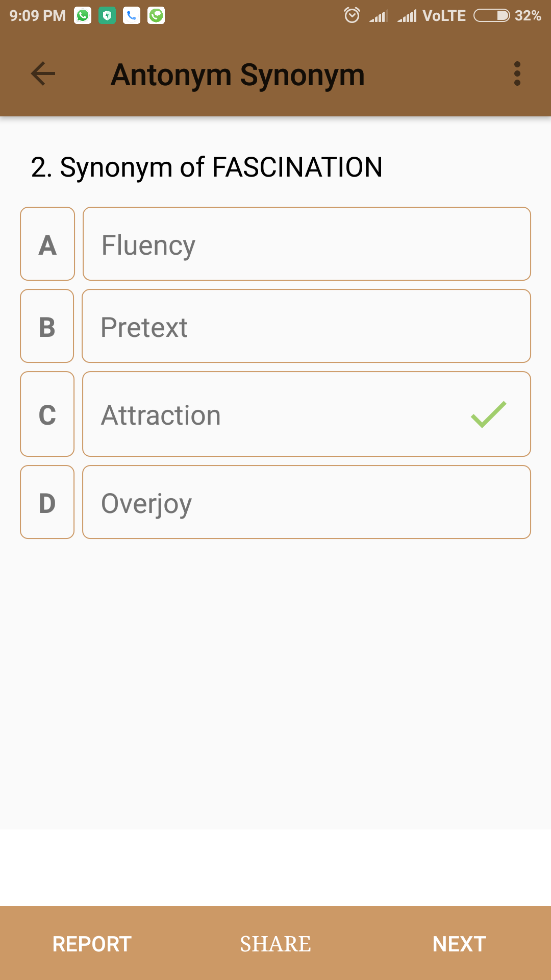Go to NEXT question
Screen dimensions: 551x980
(459, 944)
